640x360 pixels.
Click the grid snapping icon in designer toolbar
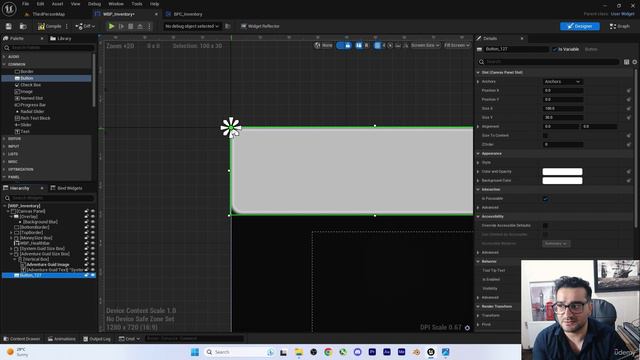point(378,45)
